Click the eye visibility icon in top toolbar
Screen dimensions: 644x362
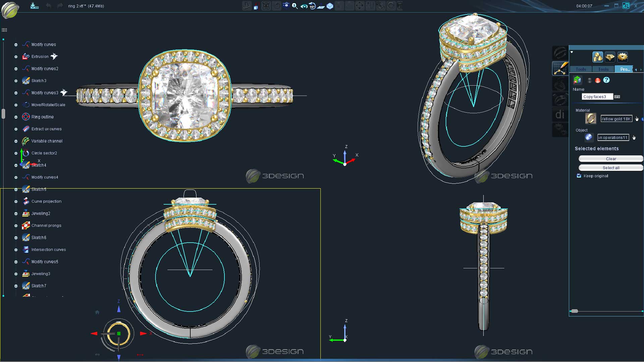pyautogui.click(x=304, y=6)
